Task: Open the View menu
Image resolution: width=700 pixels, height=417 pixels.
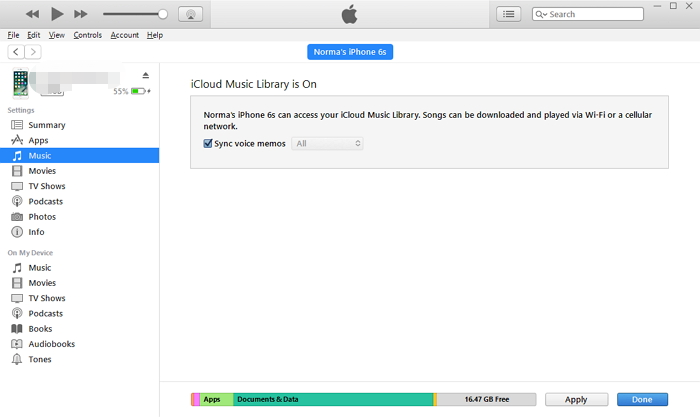Action: (57, 35)
